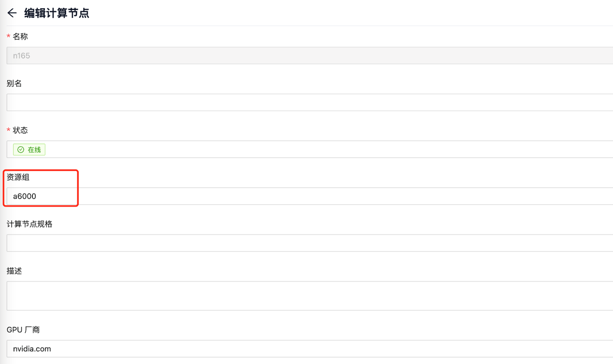This screenshot has width=613, height=364.
Task: Click the 在线 status tag text
Action: tap(34, 150)
